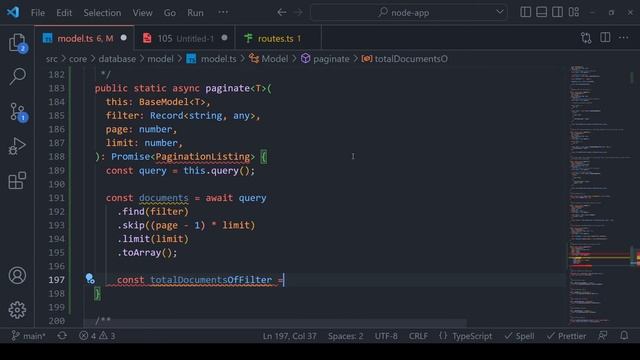The image size is (640, 360).
Task: Click the Prettier status item
Action: click(x=566, y=336)
